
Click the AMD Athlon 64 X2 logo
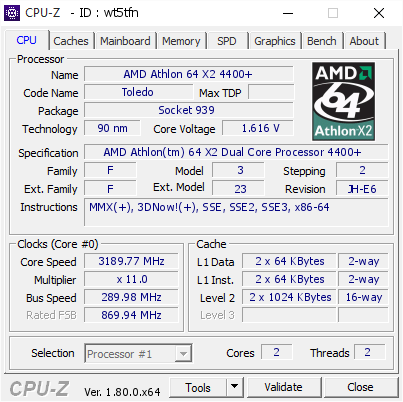point(343,101)
